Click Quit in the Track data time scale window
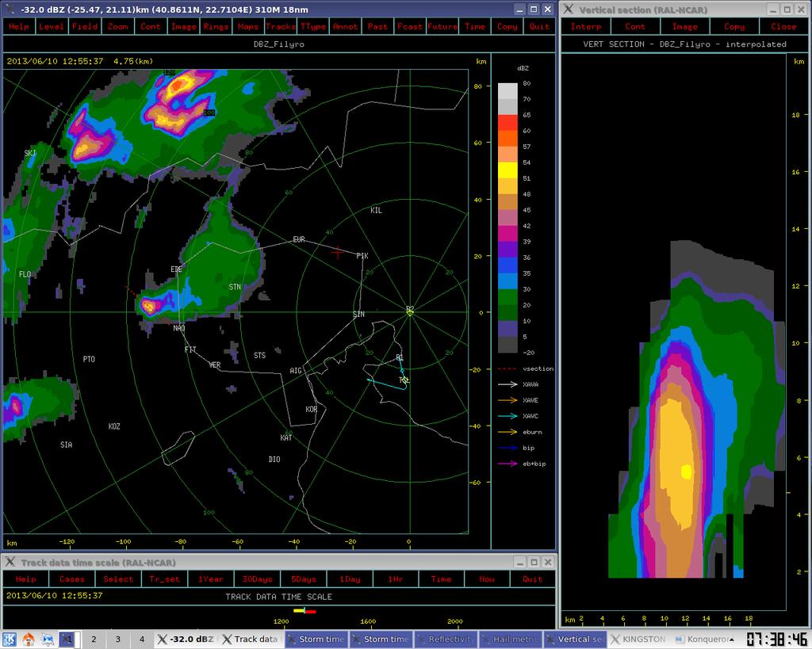Image resolution: width=812 pixels, height=649 pixels. [532, 579]
